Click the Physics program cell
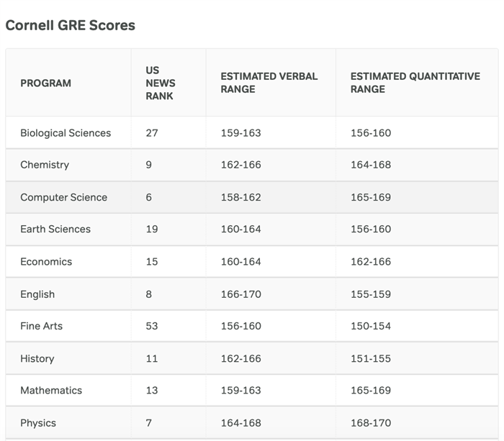Viewport: 504px width, 441px height. [x=38, y=423]
